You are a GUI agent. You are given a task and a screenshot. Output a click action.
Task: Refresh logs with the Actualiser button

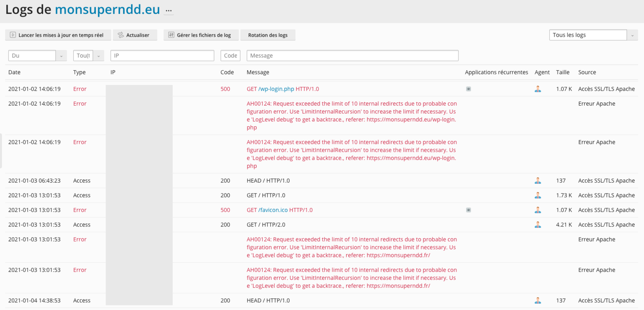point(135,35)
